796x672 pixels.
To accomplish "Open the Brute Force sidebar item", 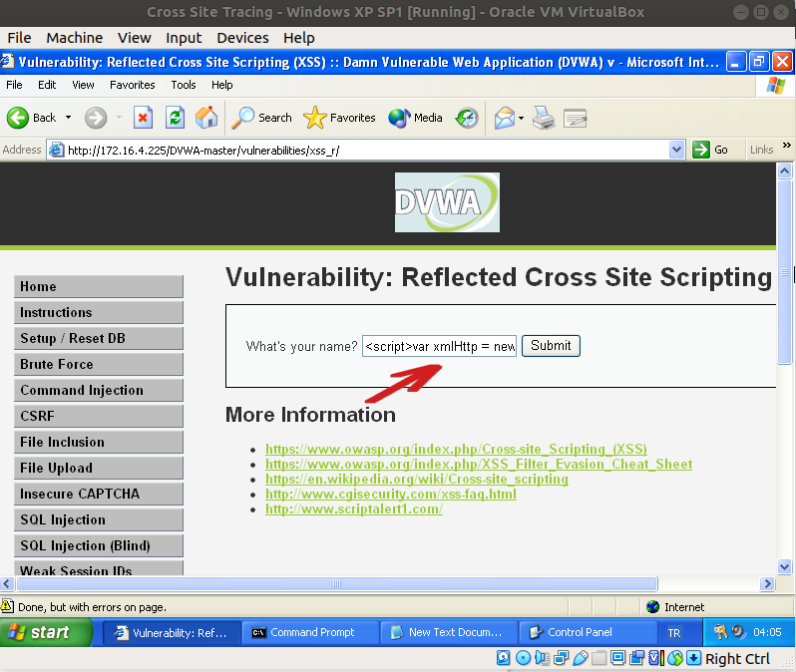I will coord(99,365).
